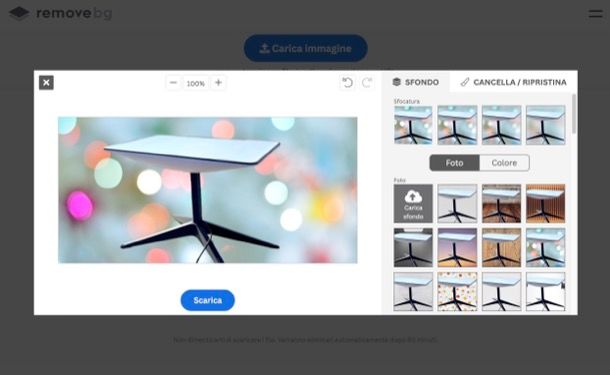Close the editor with the X icon
Image resolution: width=610 pixels, height=375 pixels.
point(46,82)
